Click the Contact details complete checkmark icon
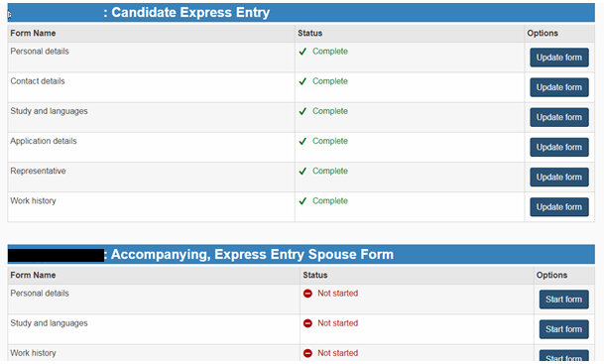The width and height of the screenshot is (604, 364). pos(302,81)
